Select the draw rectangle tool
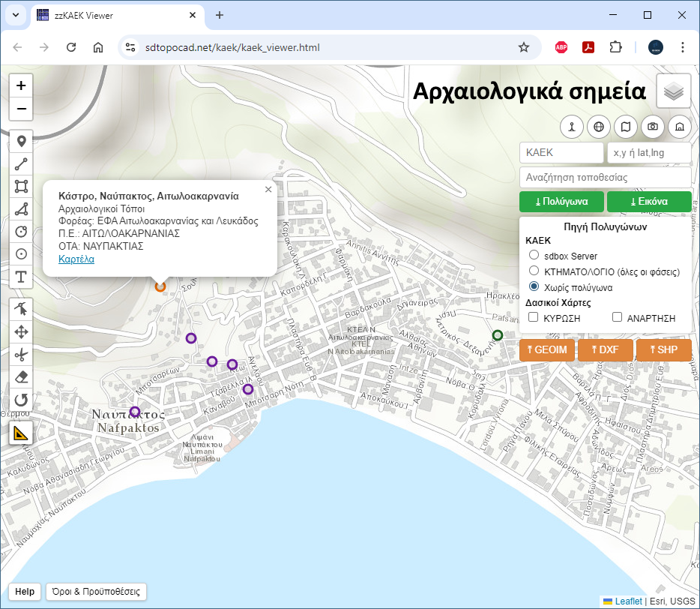This screenshot has width=700, height=609. click(x=21, y=186)
